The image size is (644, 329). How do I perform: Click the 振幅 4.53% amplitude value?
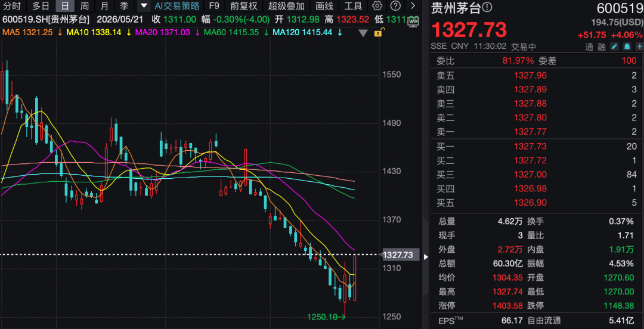coord(621,263)
